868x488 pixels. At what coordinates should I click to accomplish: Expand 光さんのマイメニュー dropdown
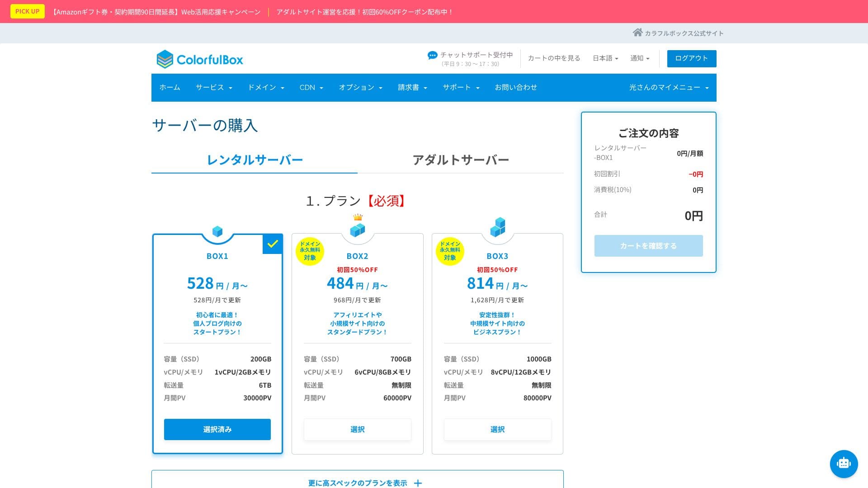[x=668, y=88]
